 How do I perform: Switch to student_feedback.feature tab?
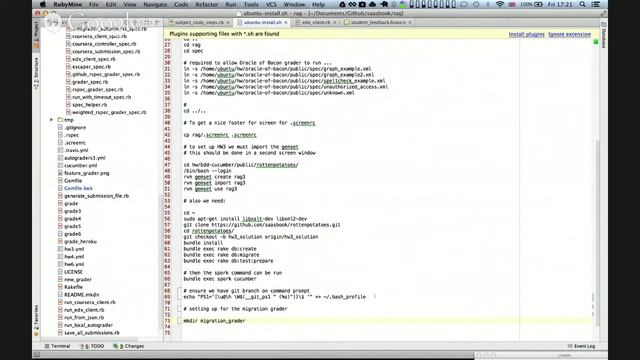[x=378, y=22]
